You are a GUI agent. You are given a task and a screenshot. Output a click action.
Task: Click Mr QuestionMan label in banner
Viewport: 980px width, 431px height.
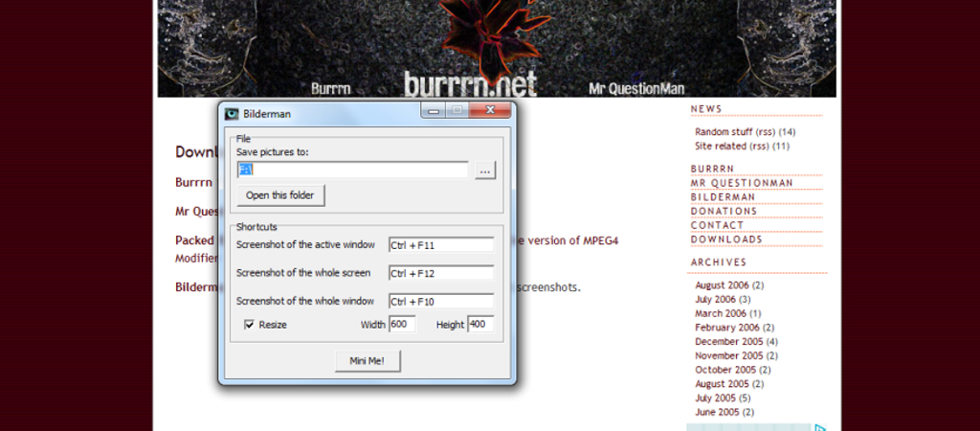tap(636, 89)
